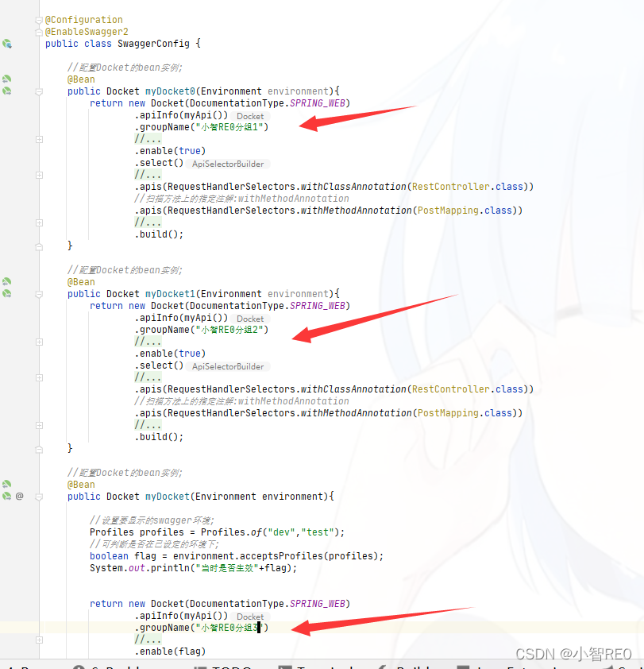
Task: Collapse the myDocket1 method body
Action: (39, 294)
